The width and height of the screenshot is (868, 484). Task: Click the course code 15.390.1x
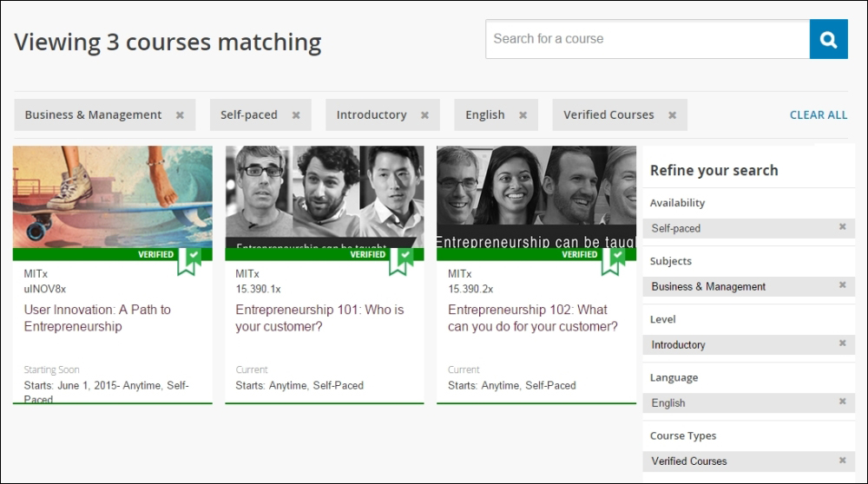point(258,289)
